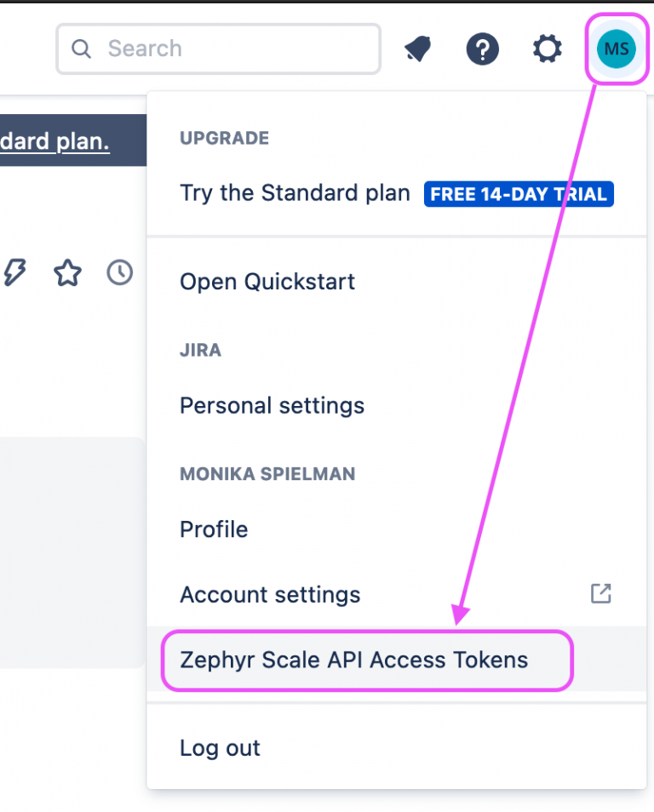The image size is (654, 812).
Task: Select Try the Standard plan
Action: pos(295,193)
